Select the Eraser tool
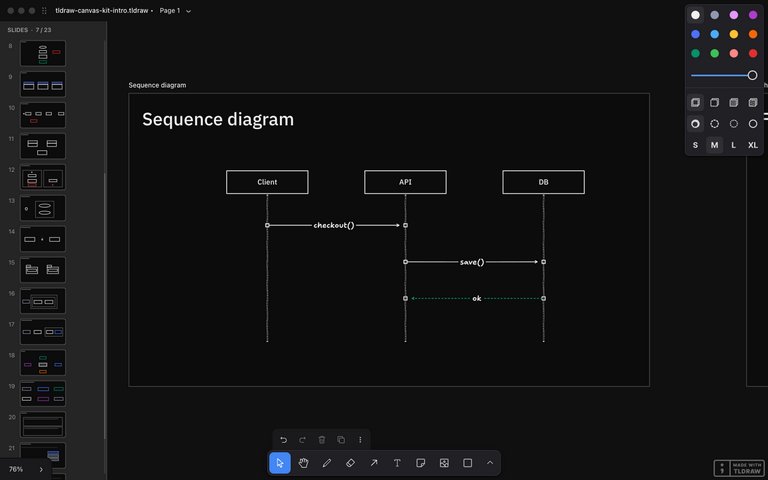 (350, 463)
